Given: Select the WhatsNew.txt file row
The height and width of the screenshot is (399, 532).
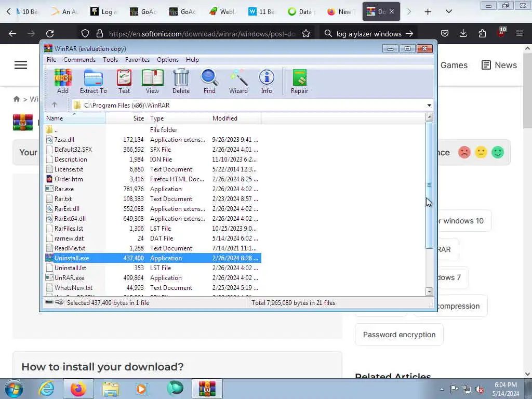Looking at the screenshot, I should (153, 288).
